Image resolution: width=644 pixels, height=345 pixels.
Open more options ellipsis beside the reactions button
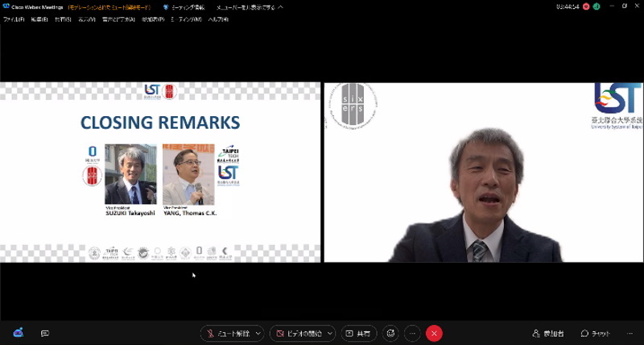(x=412, y=334)
